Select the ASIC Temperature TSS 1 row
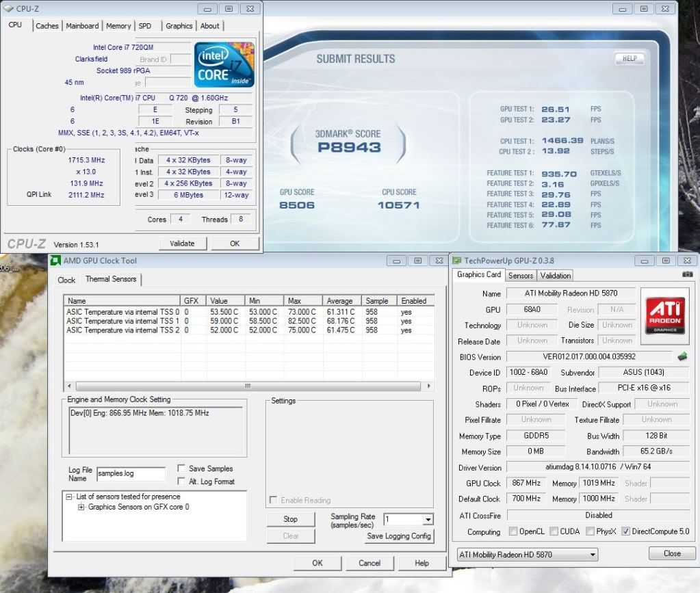700x593 pixels. 249,321
